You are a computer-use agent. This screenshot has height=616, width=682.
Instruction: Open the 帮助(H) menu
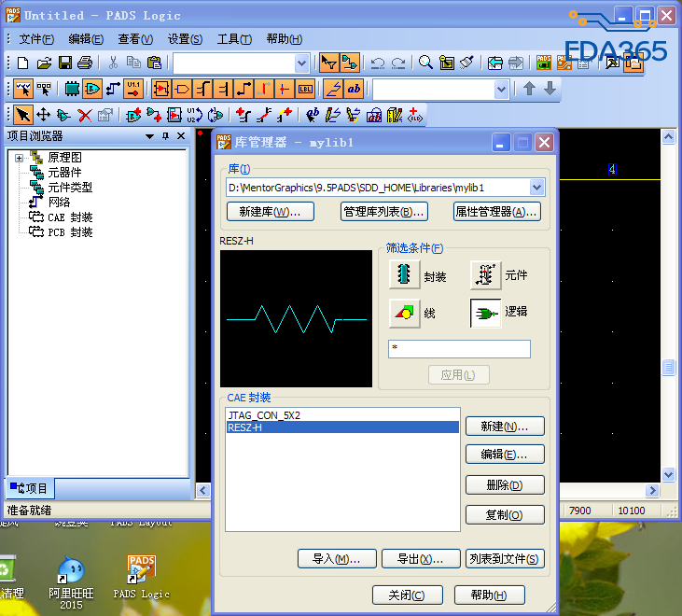(x=284, y=39)
